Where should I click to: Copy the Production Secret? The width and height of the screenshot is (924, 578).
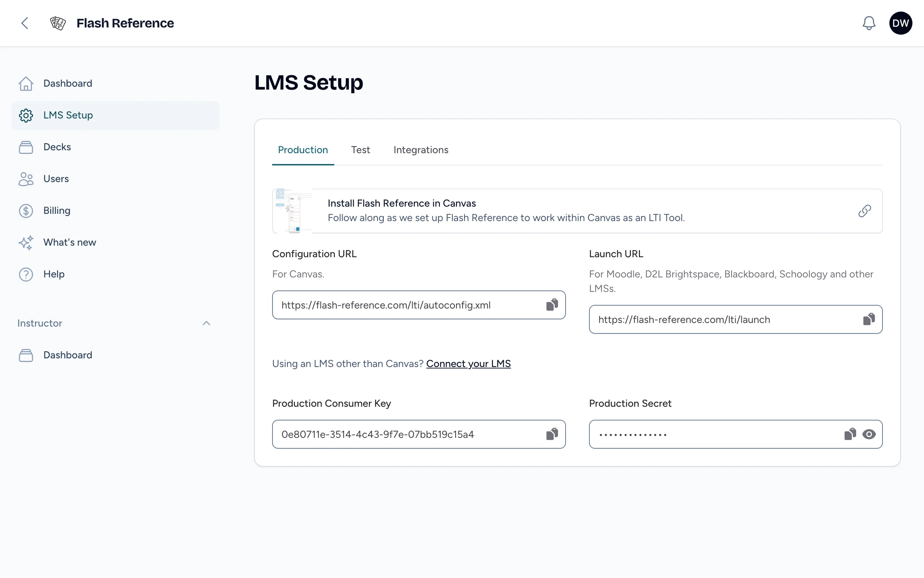(x=850, y=434)
